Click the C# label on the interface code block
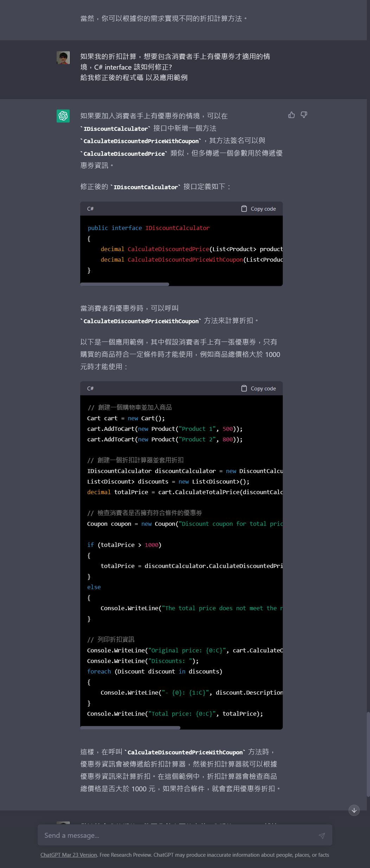Image resolution: width=370 pixels, height=868 pixels. click(x=90, y=209)
